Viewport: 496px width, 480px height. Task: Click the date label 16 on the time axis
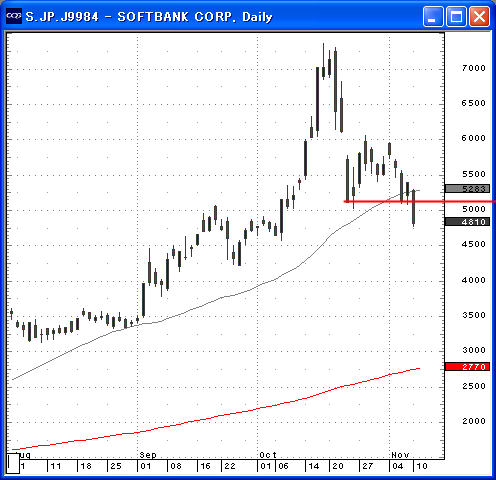tap(205, 466)
